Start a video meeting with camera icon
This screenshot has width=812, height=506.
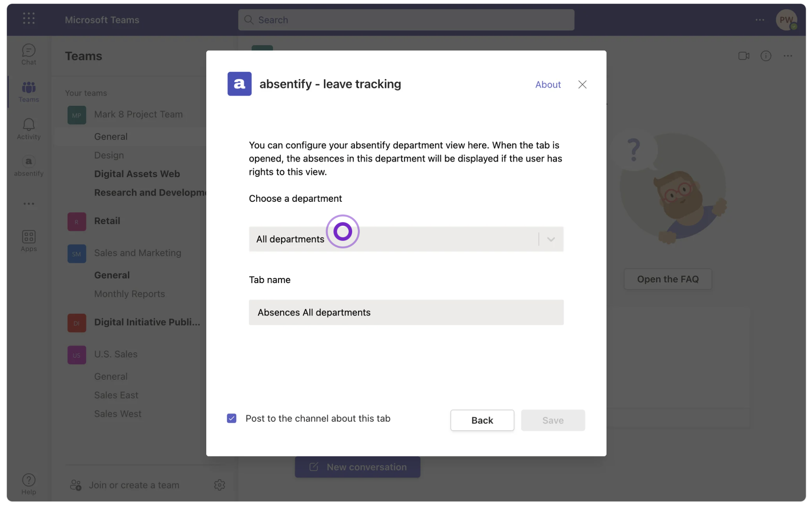[x=743, y=56]
